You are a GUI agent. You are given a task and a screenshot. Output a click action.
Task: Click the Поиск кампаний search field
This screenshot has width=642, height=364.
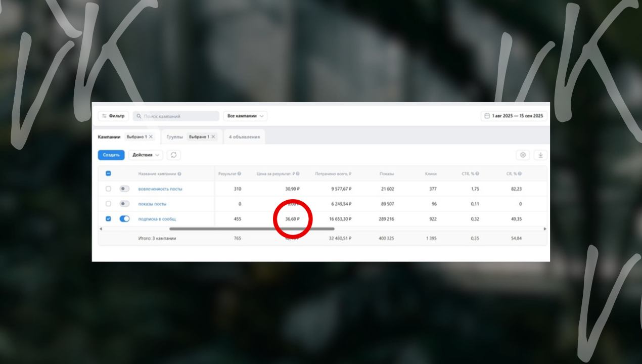tap(177, 116)
